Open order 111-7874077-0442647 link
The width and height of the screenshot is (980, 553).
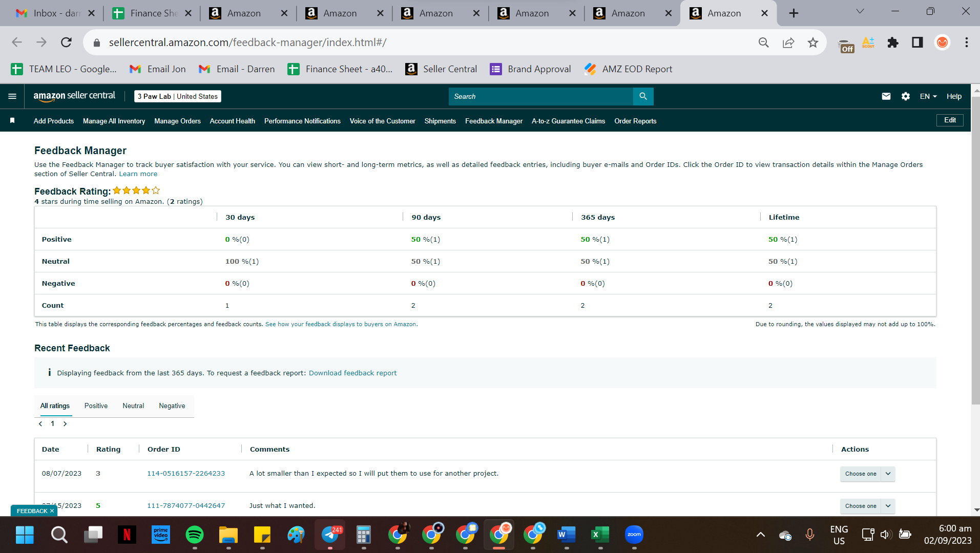[186, 506]
